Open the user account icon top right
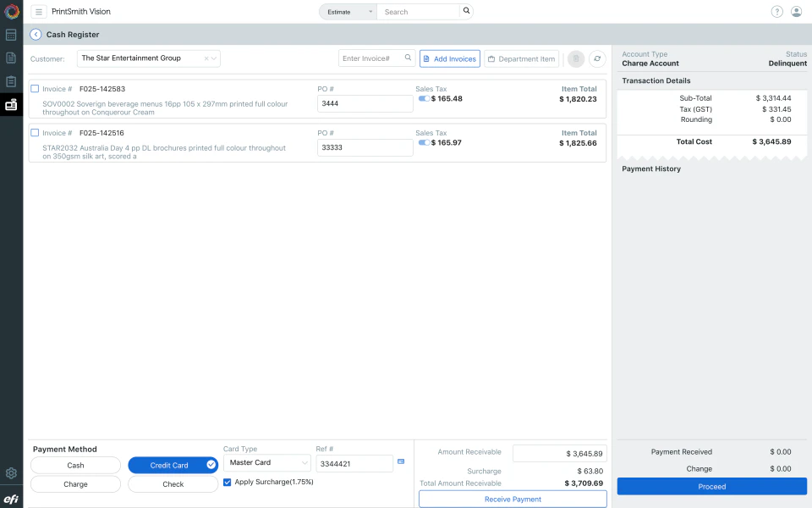The image size is (812, 508). pos(797,11)
